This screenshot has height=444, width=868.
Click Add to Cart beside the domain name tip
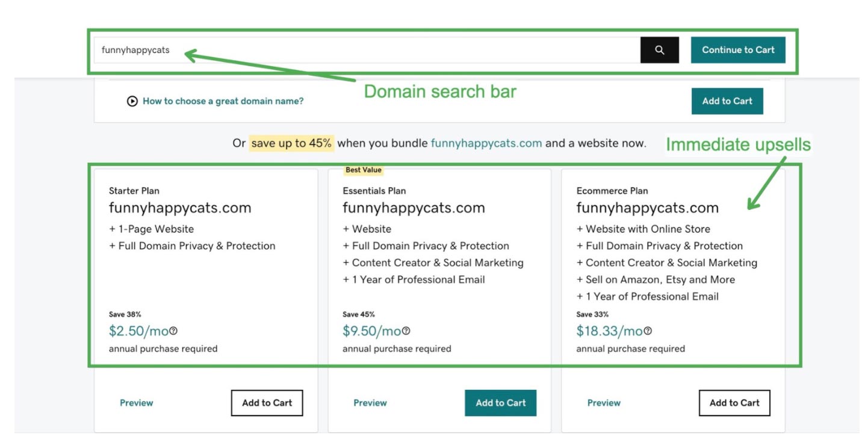(x=727, y=101)
